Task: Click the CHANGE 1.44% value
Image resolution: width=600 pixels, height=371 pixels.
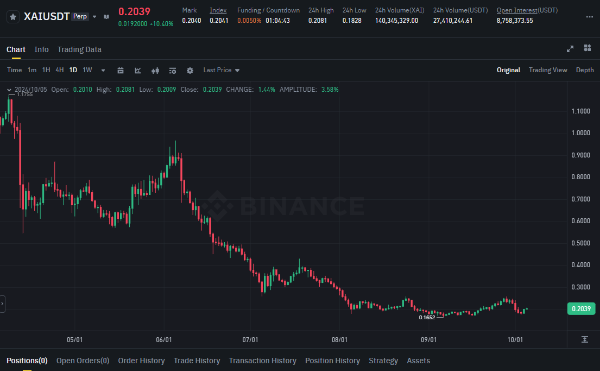Action: coord(266,90)
